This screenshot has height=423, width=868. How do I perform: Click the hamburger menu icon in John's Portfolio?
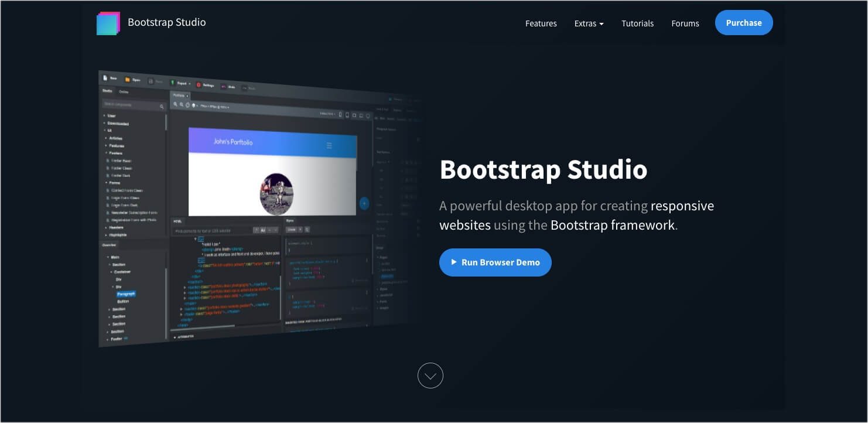(x=329, y=145)
